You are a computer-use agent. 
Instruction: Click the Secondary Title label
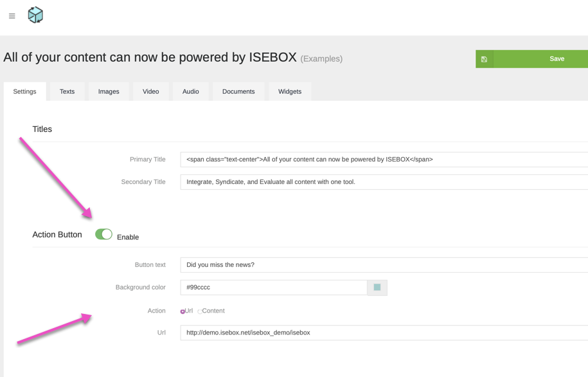pyautogui.click(x=143, y=181)
